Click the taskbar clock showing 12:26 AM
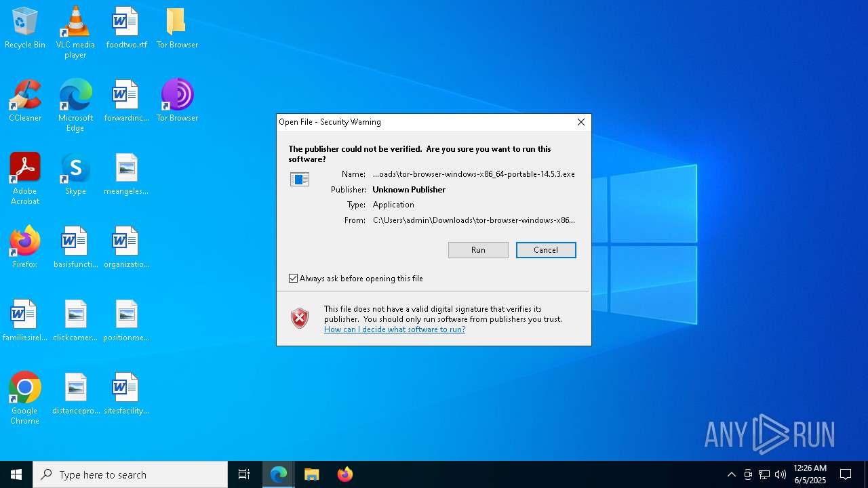Image resolution: width=868 pixels, height=488 pixels. pos(810,474)
